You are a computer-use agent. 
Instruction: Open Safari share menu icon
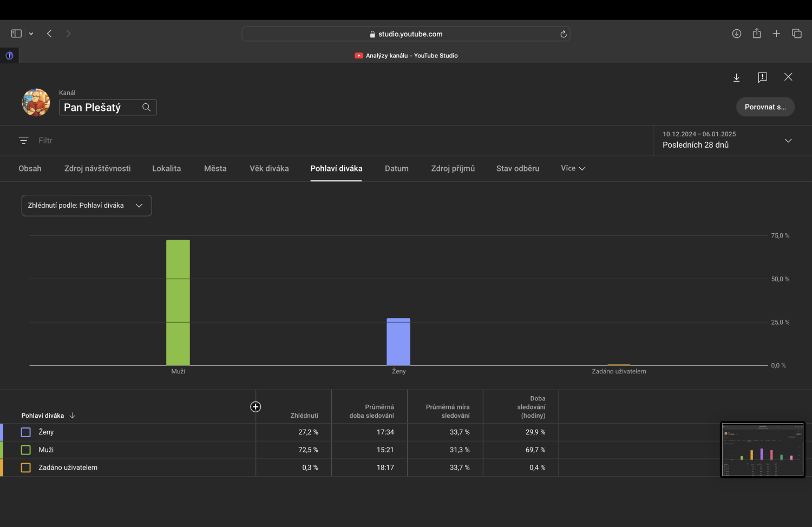pos(756,34)
